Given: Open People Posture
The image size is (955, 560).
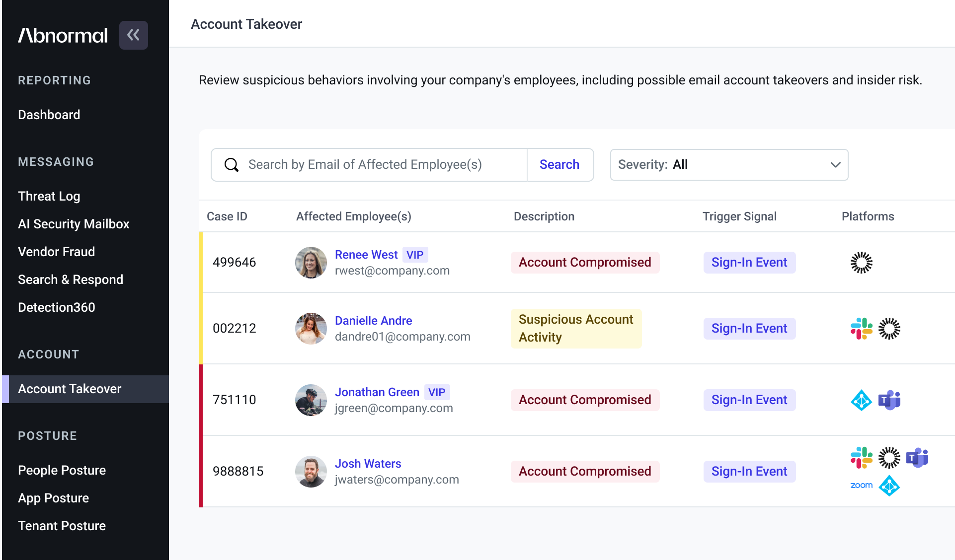Looking at the screenshot, I should (x=62, y=470).
